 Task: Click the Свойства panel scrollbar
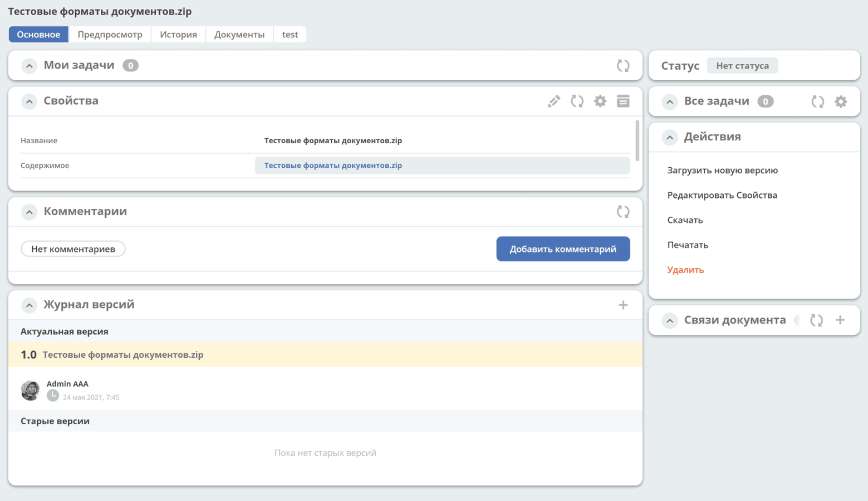click(x=637, y=140)
